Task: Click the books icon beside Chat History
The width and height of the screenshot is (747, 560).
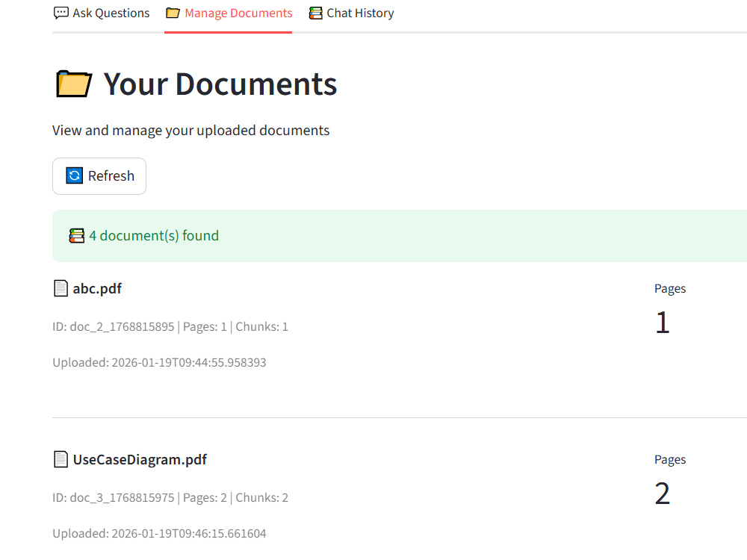Action: (315, 13)
